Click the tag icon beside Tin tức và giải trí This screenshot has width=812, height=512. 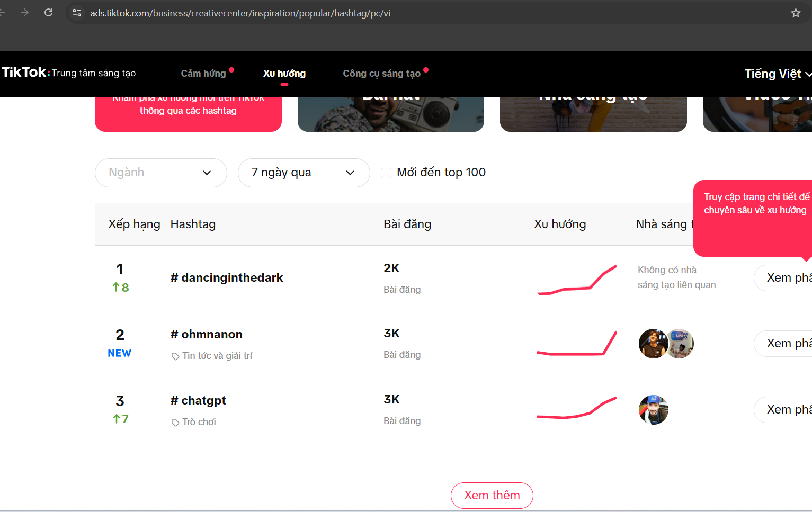coord(175,356)
